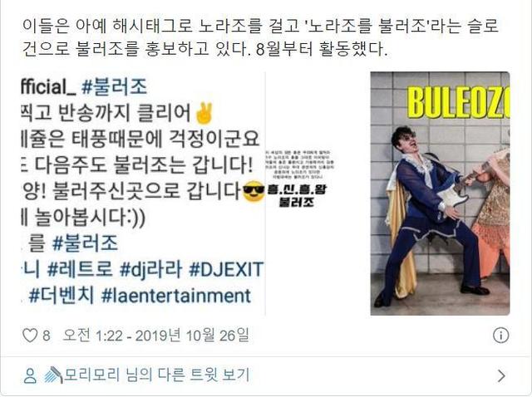This screenshot has height=397, width=532.
Task: Expand the more tweets chevron arrow
Action: tap(501, 375)
